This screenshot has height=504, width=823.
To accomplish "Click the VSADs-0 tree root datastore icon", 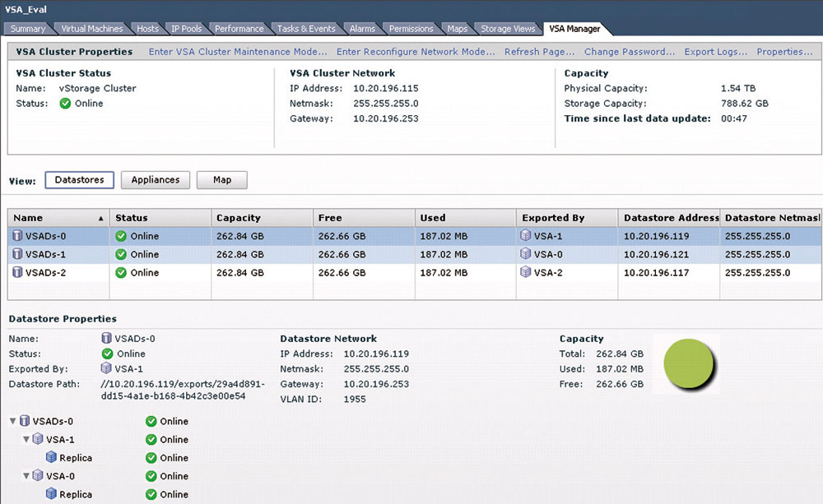I will (25, 421).
